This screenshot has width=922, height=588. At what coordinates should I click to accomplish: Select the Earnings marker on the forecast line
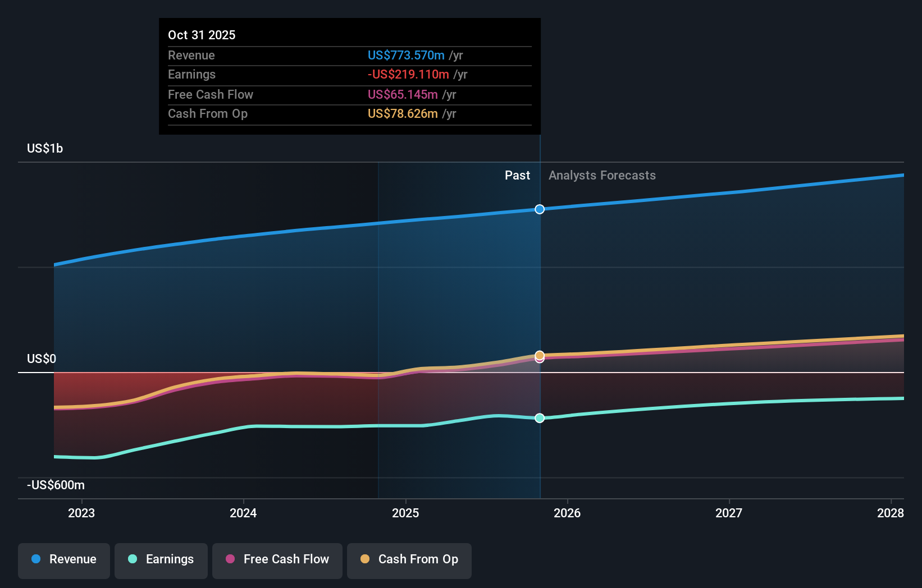540,417
